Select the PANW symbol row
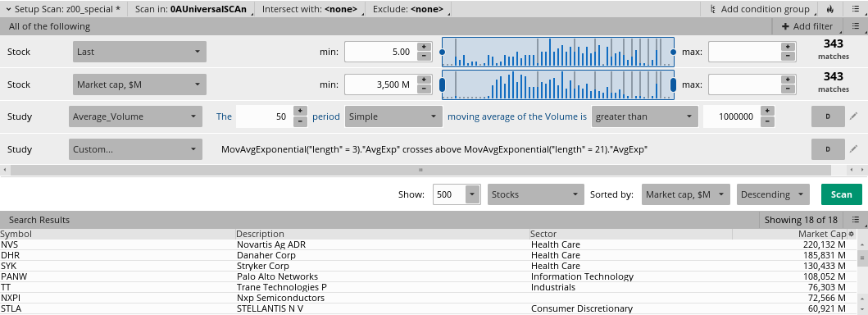868x315 pixels. (14, 276)
